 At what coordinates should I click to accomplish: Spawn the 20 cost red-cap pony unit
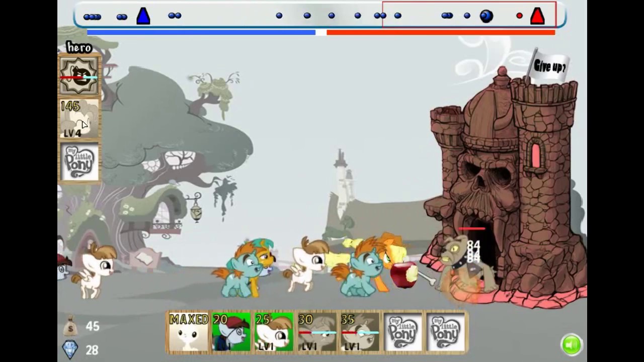tap(231, 331)
